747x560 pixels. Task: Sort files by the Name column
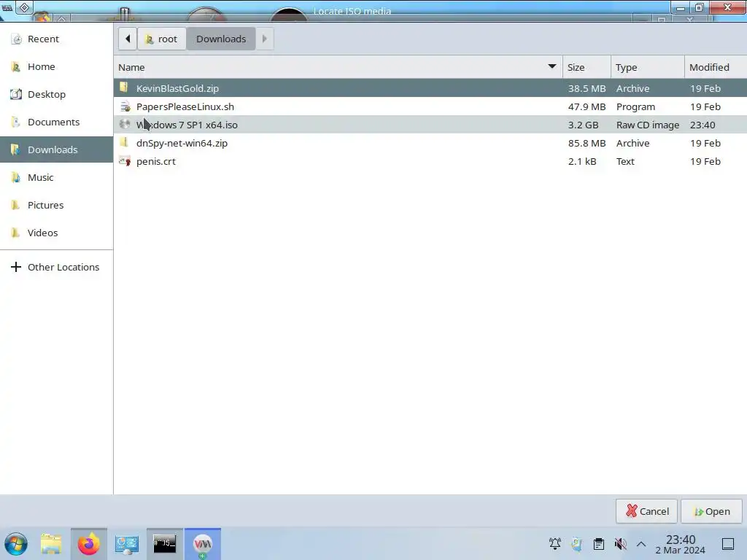click(x=338, y=67)
